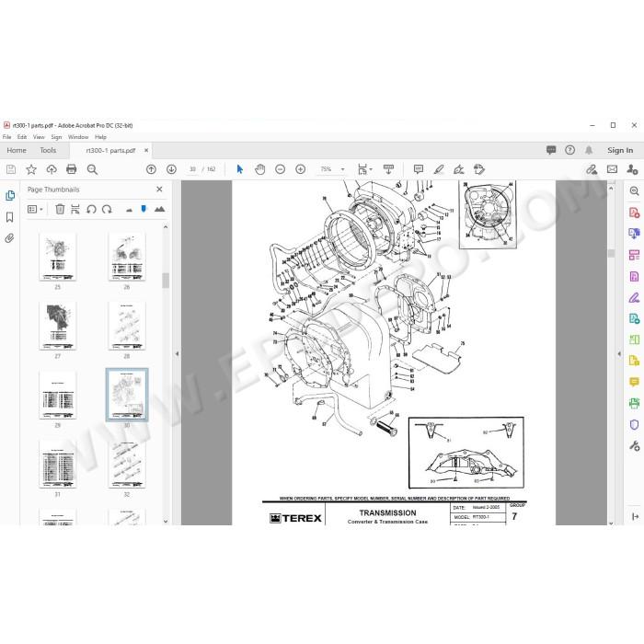Screen dimensions: 644x644
Task: Open the Edit menu
Action: pyautogui.click(x=22, y=137)
